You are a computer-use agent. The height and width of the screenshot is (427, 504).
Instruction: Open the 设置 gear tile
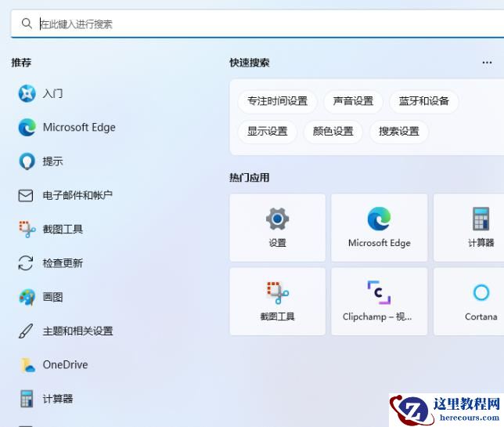pyautogui.click(x=277, y=227)
